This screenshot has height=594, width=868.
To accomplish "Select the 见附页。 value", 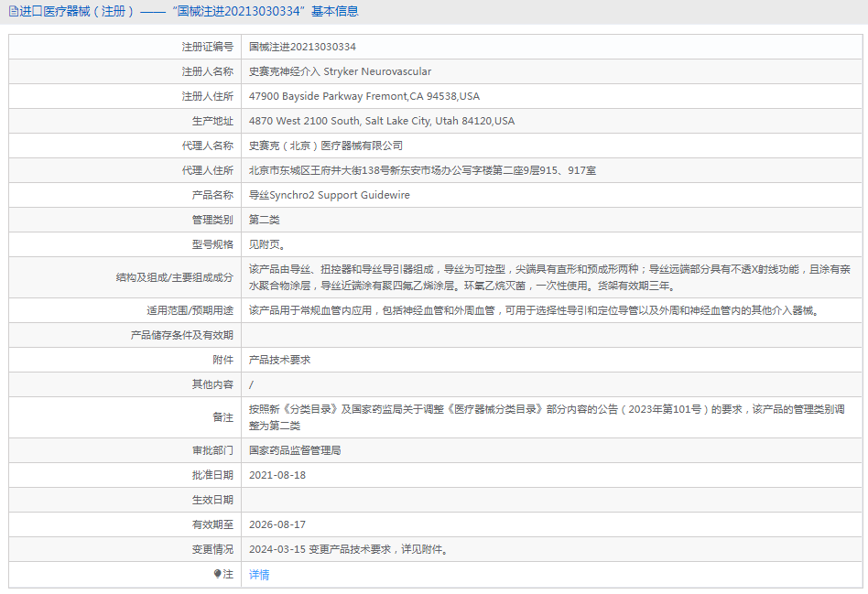I will pos(266,244).
